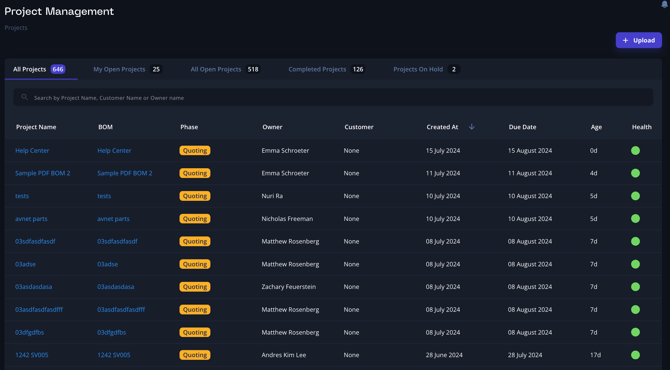The width and height of the screenshot is (670, 370).
Task: Open the 03asdasdasa BOM link
Action: click(115, 287)
